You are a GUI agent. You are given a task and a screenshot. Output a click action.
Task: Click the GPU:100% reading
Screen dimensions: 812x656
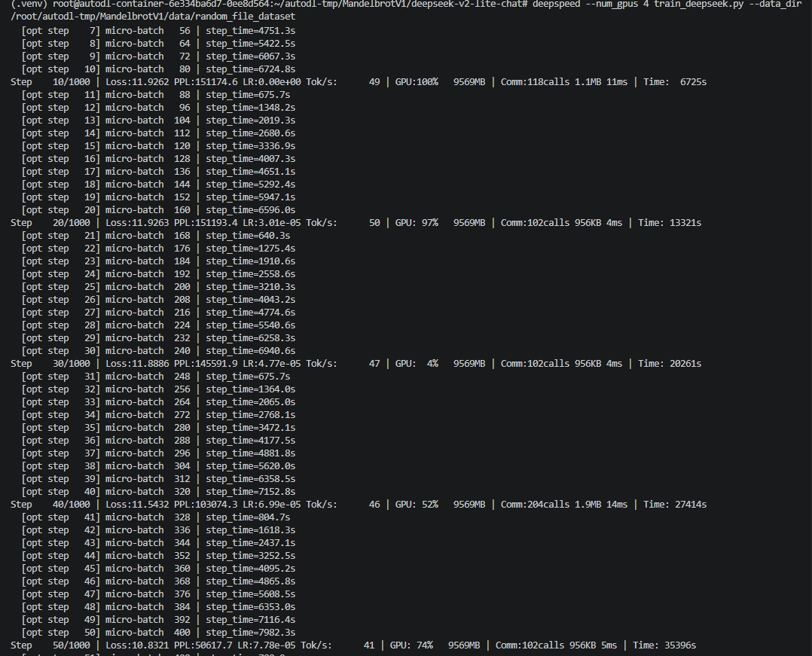click(x=417, y=82)
